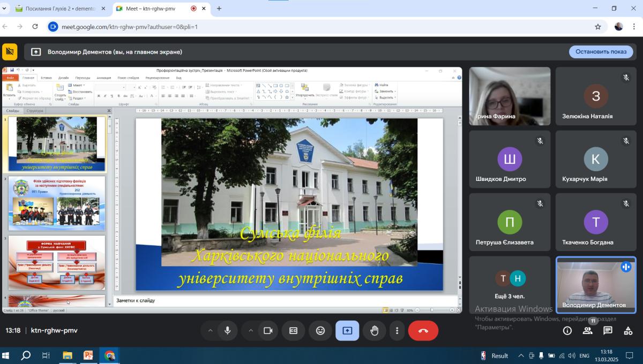Open Chrome's tab search dropdown
This screenshot has height=364, width=643.
tap(5, 9)
